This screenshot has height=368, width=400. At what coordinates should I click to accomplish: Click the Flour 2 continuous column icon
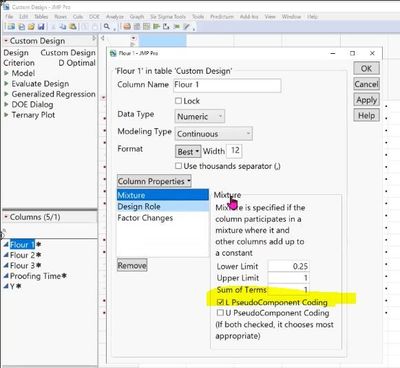tap(6, 255)
